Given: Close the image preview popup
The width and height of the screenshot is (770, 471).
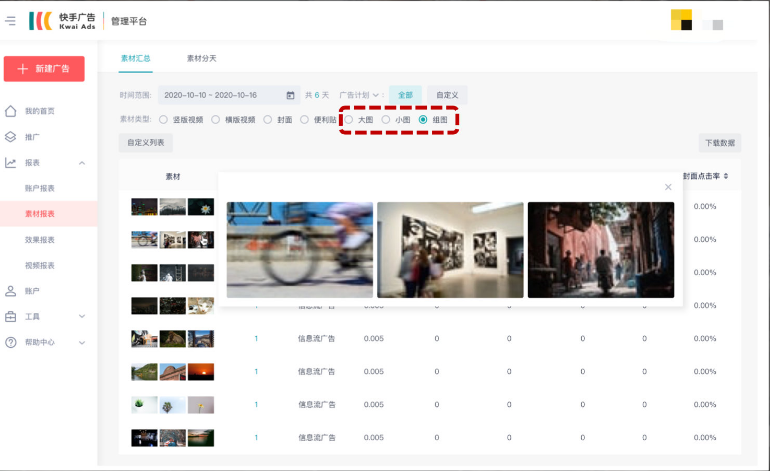Looking at the screenshot, I should tap(668, 187).
